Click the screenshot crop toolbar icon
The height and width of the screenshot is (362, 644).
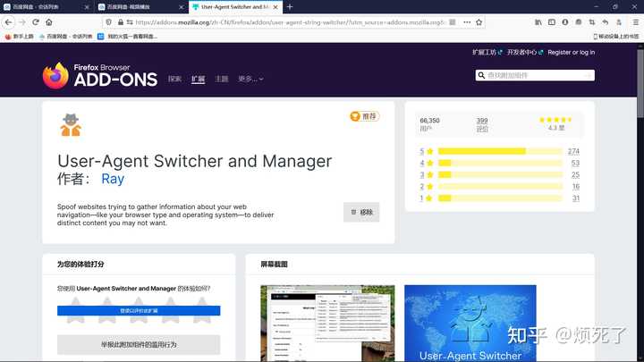pyautogui.click(x=592, y=22)
